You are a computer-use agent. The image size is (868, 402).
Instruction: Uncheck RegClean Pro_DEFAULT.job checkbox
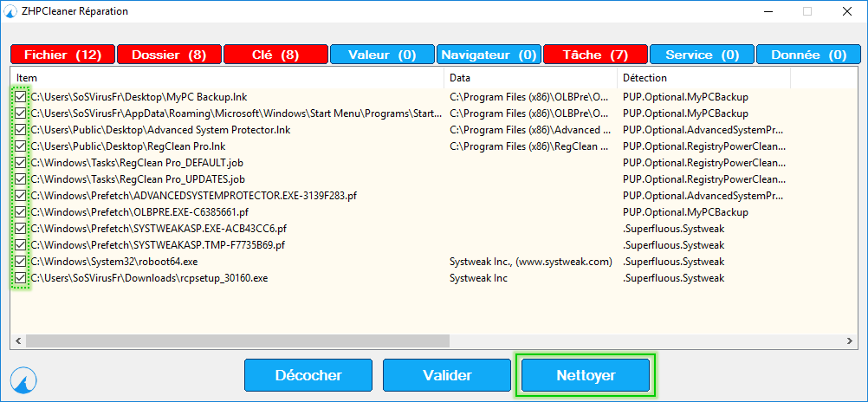pyautogui.click(x=21, y=163)
